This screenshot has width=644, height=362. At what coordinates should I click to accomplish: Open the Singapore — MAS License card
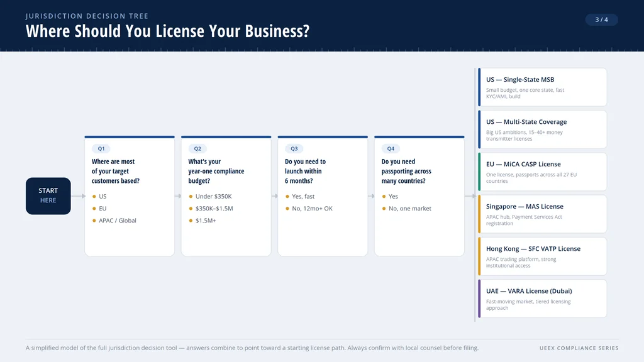point(543,214)
